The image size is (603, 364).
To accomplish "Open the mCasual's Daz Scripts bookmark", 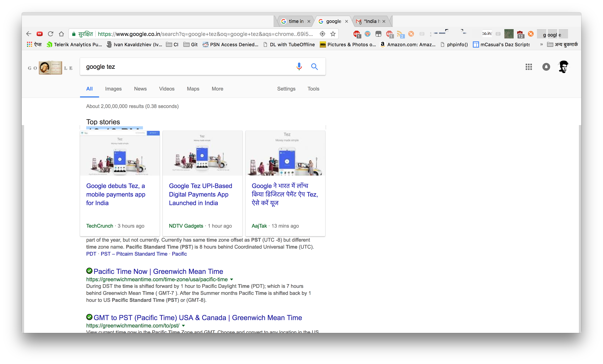I will [501, 44].
